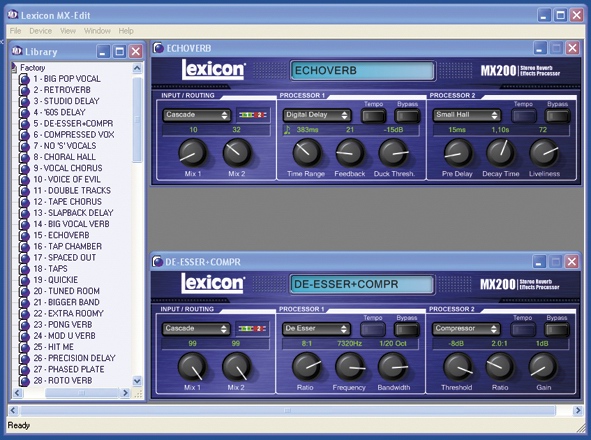Open the Window menu

point(97,31)
